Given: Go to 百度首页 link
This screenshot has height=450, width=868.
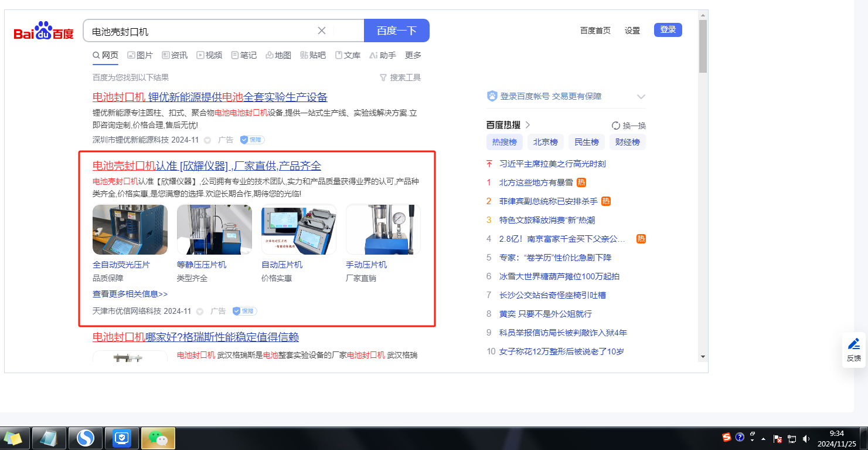Looking at the screenshot, I should pyautogui.click(x=595, y=31).
